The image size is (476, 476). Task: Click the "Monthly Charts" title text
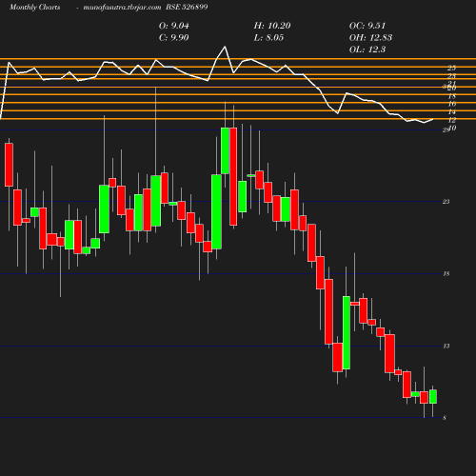coord(34,8)
